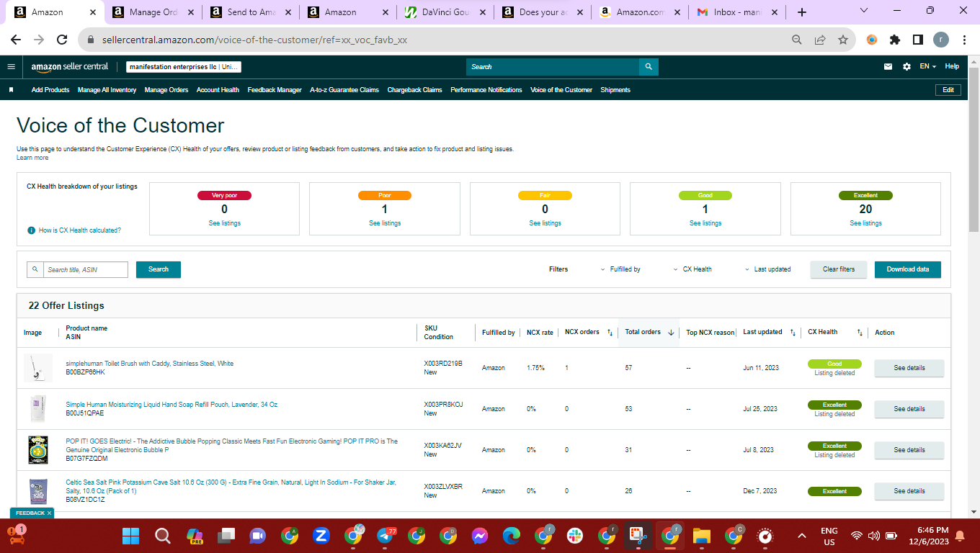Viewport: 980px width, 553px height.
Task: Click the Search title, ASIN input field
Action: click(85, 269)
